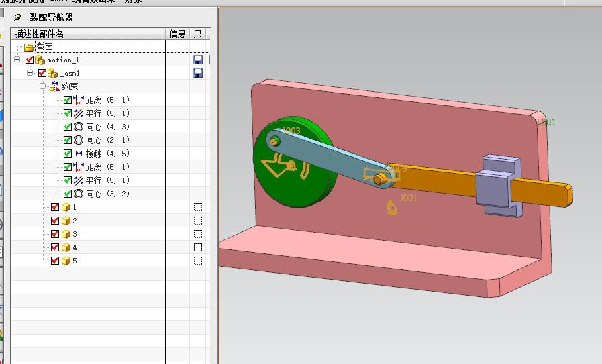Collapse the _asm1 tree node
The width and height of the screenshot is (602, 364).
click(x=30, y=72)
